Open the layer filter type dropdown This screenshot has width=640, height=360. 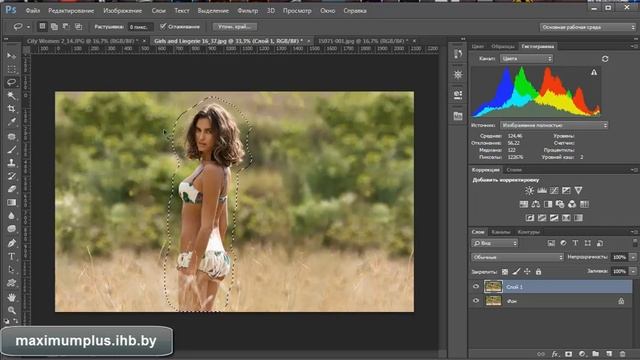[495, 243]
